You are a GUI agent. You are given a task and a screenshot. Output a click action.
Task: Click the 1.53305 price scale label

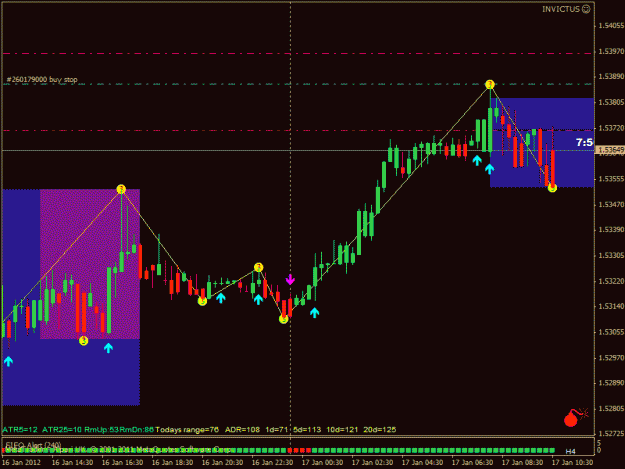point(611,255)
